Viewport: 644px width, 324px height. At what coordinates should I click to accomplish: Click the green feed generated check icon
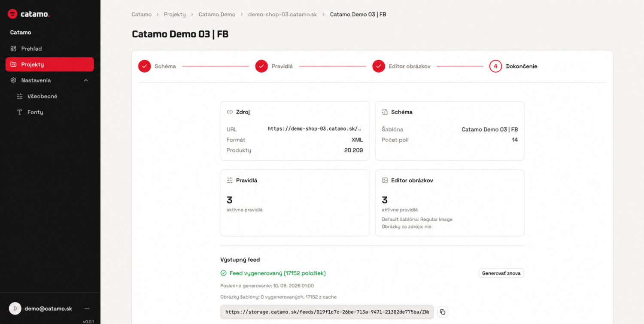[223, 273]
